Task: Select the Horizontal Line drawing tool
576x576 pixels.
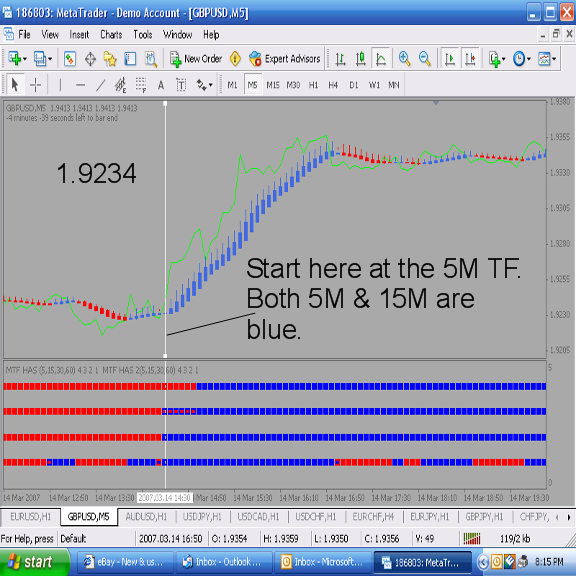Action: point(80,85)
